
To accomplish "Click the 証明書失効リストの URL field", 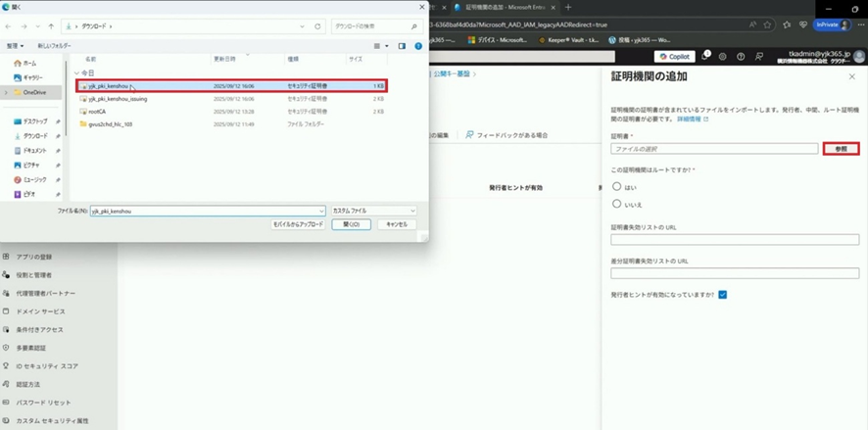I will [734, 239].
